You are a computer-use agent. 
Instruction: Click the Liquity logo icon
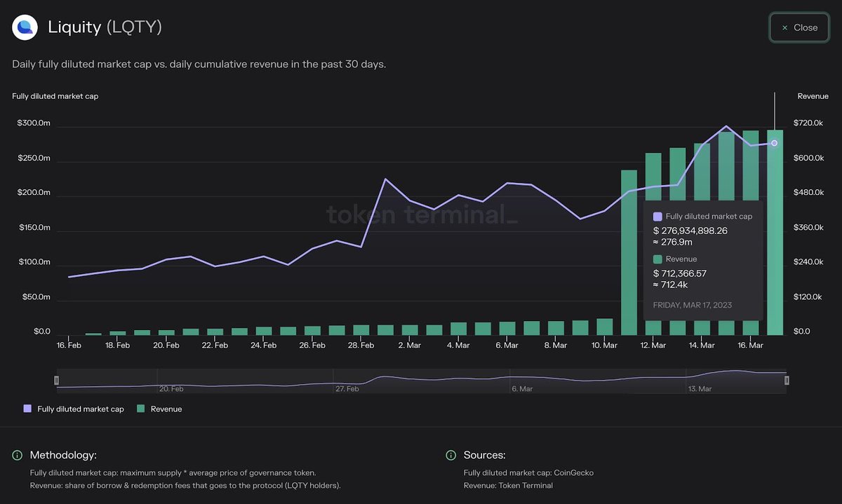tap(25, 27)
